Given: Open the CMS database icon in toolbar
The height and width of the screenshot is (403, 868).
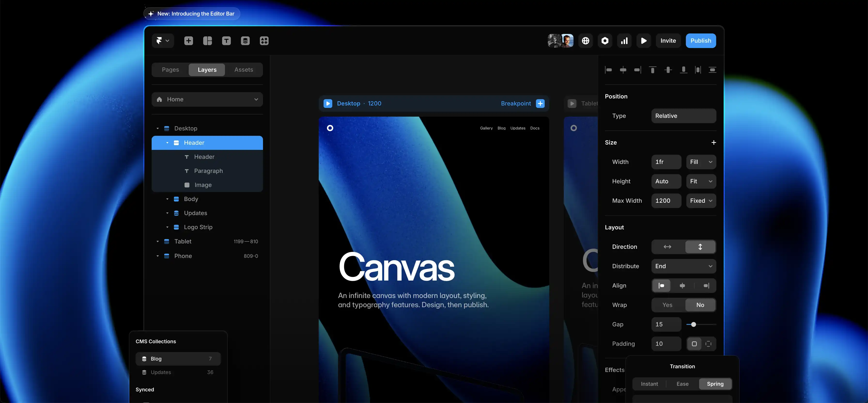Looking at the screenshot, I should tap(245, 41).
